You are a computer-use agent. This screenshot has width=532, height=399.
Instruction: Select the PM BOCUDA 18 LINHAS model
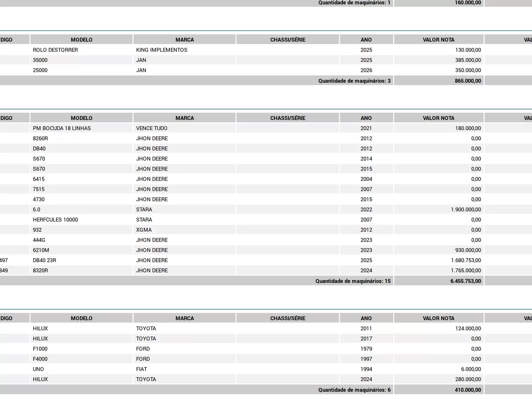pyautogui.click(x=82, y=129)
